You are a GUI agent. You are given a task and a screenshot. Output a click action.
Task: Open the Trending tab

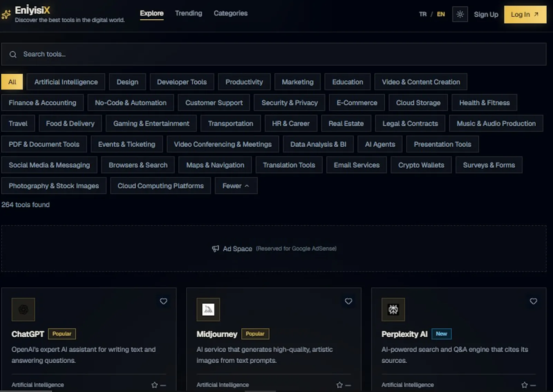click(188, 13)
